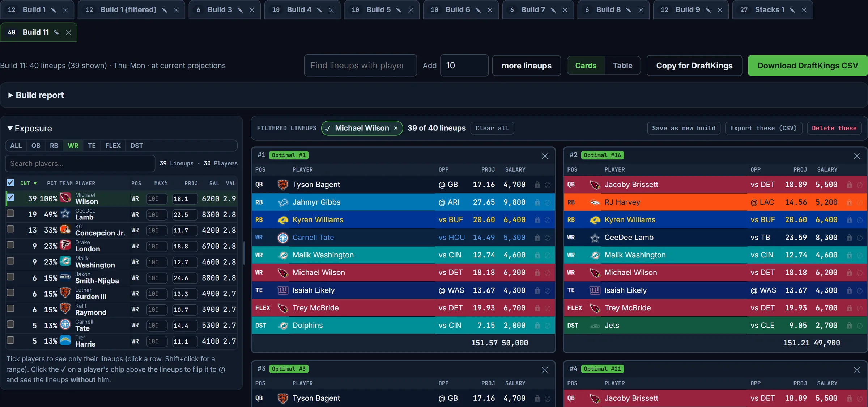868x407 pixels.
Task: Click the Search players input
Action: [x=80, y=164]
